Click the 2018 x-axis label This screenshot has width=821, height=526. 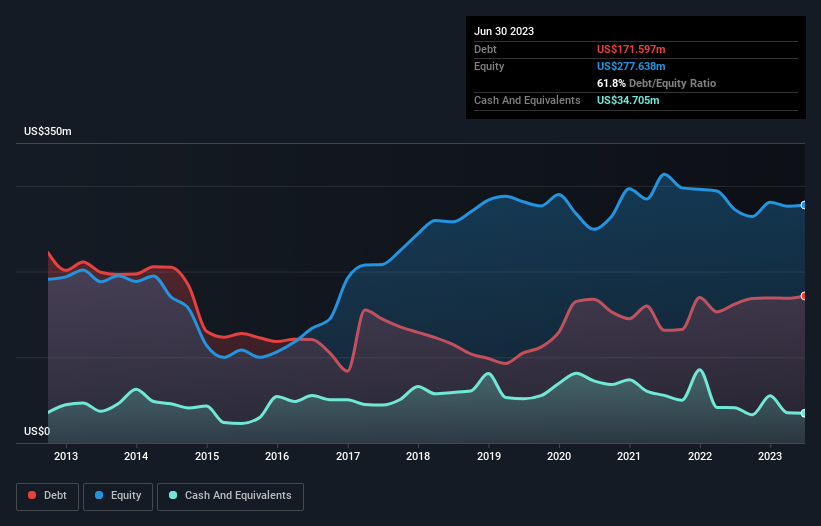(418, 456)
